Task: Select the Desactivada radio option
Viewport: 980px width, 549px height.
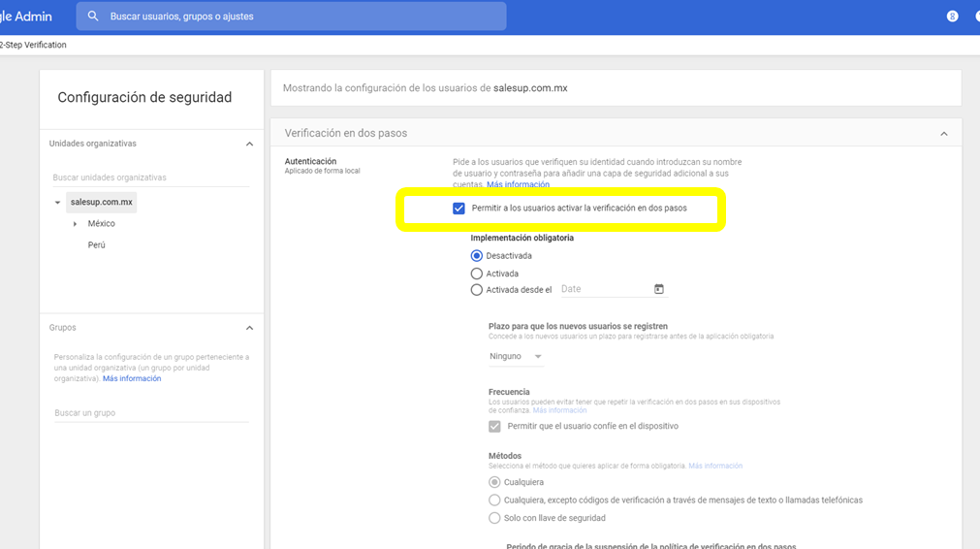Action: coord(476,256)
